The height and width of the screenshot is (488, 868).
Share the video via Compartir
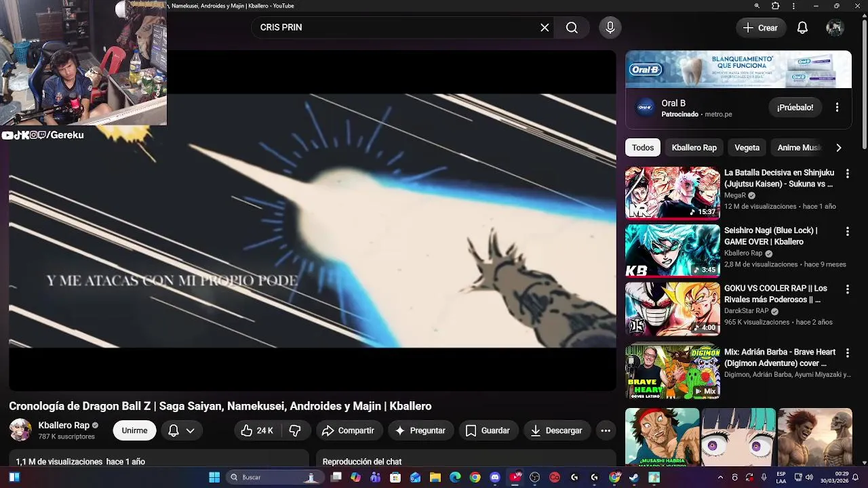point(349,430)
